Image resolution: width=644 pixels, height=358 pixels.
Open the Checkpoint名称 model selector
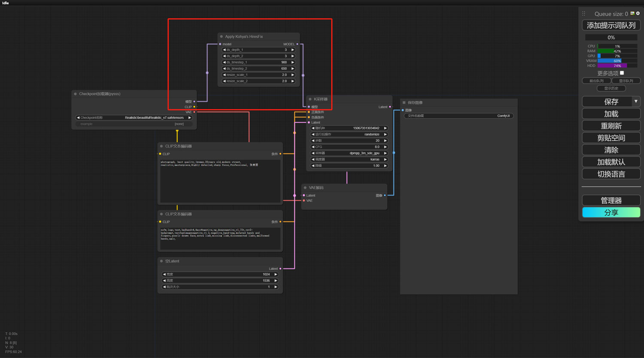coord(134,118)
